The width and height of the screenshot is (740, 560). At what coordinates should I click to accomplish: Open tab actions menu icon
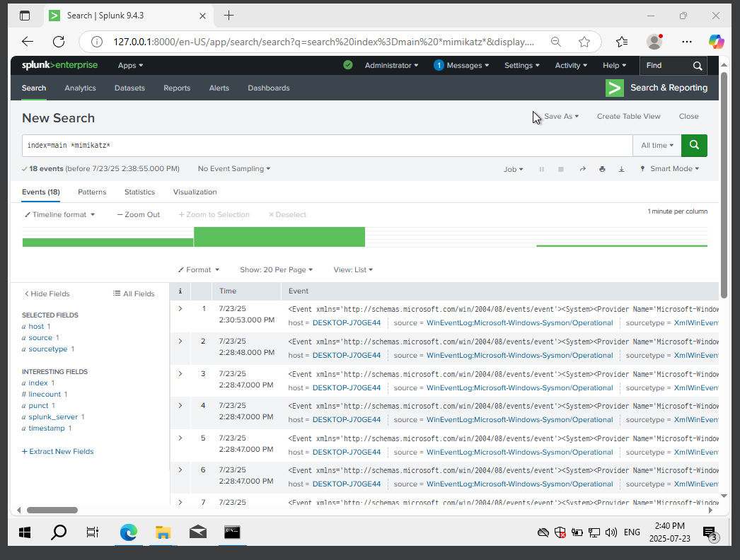(25, 16)
